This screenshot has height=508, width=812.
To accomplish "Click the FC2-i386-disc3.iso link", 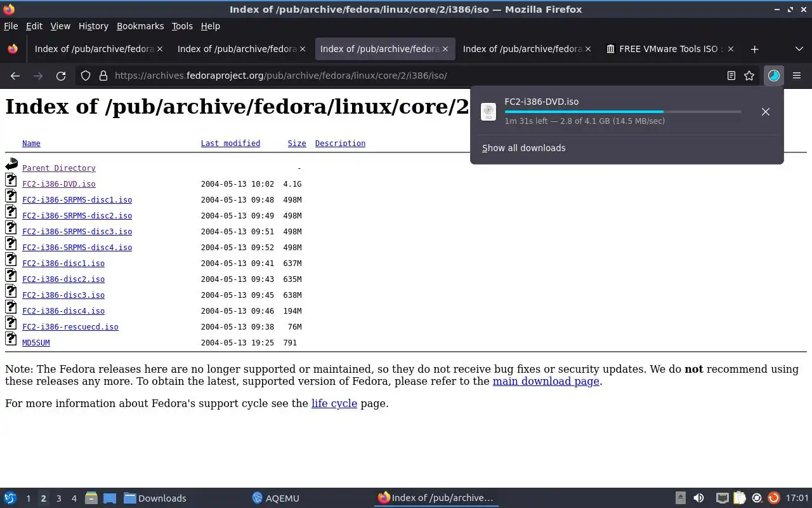I will 63,295.
